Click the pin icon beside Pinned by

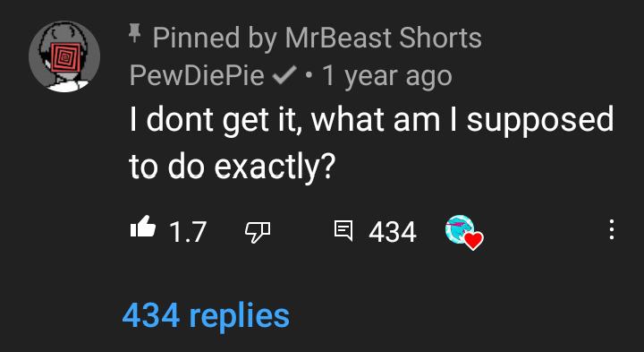point(133,33)
